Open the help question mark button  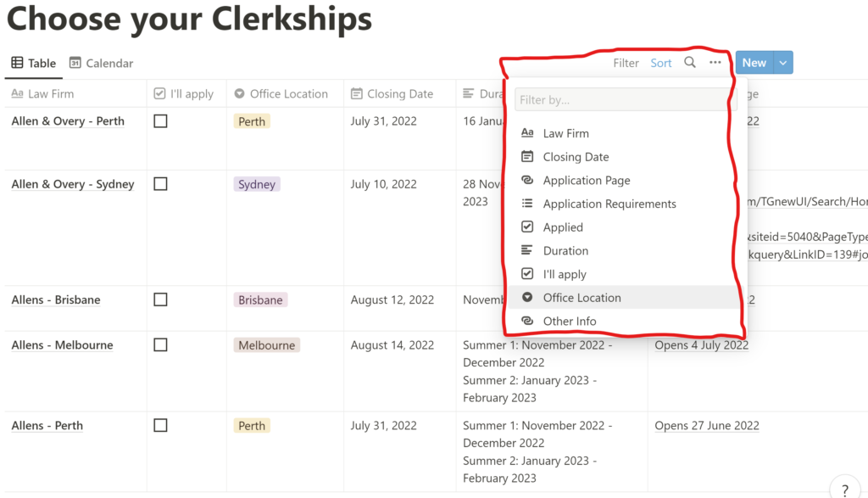(845, 490)
